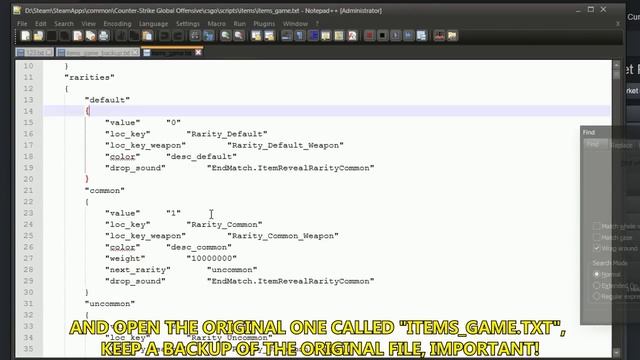Print the document with the printer icon
Viewport: 640px width, 360px height.
click(x=104, y=36)
